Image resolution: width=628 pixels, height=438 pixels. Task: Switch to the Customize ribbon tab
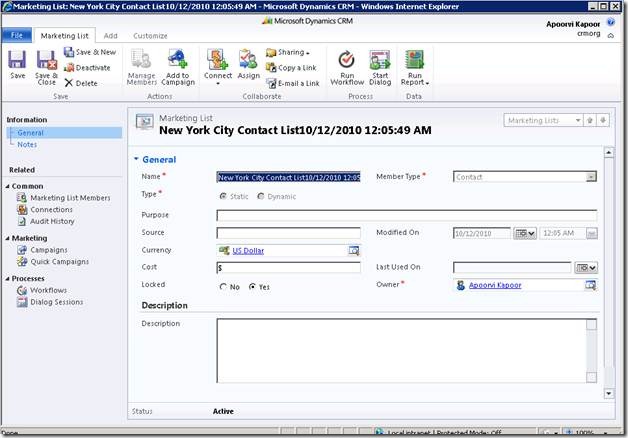coord(151,35)
